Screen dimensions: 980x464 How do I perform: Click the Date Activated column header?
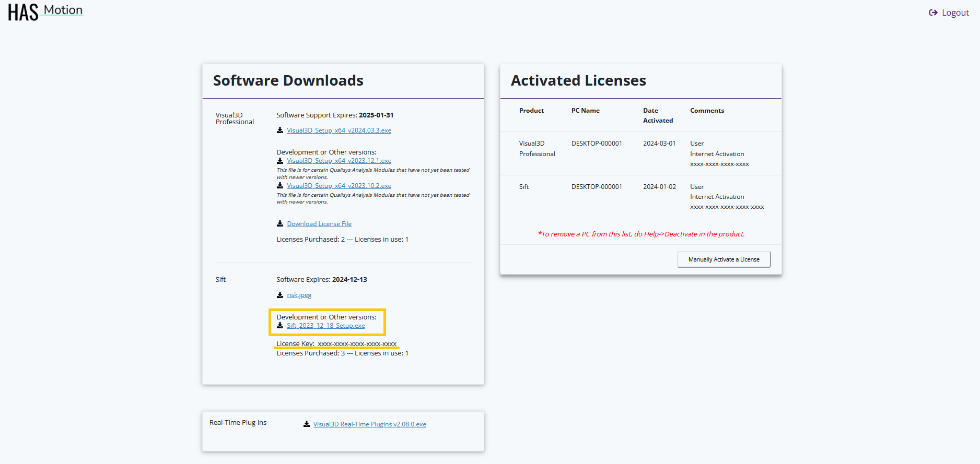pos(658,115)
